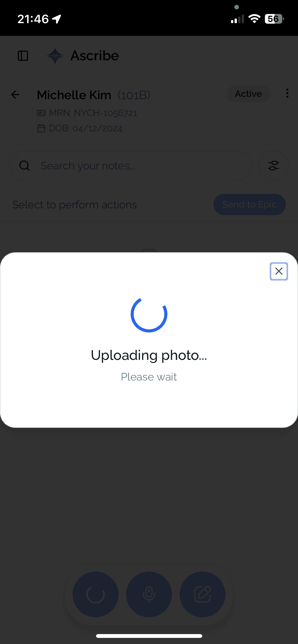Viewport: 298px width, 644px height.
Task: Start voice recording with microphone button
Action: (x=149, y=594)
